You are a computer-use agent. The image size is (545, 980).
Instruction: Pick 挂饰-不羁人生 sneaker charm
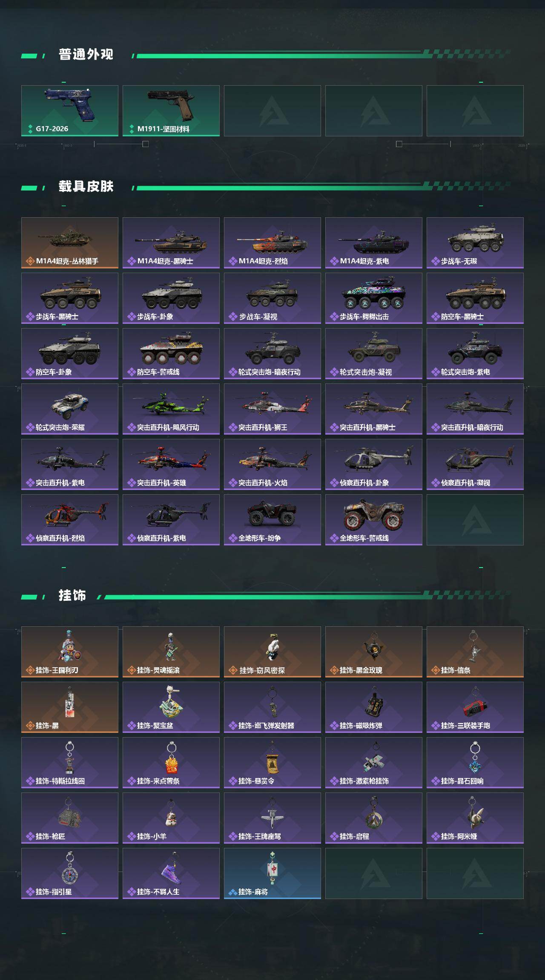(171, 873)
